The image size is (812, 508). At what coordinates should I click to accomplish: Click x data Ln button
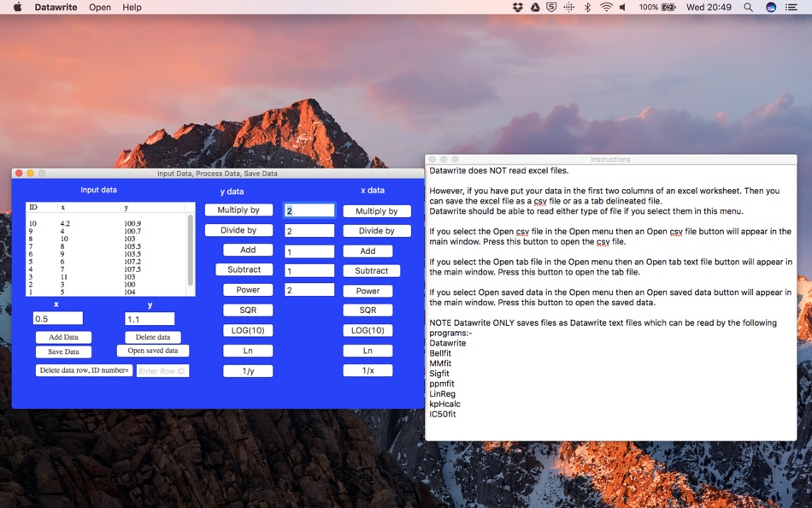tap(368, 351)
